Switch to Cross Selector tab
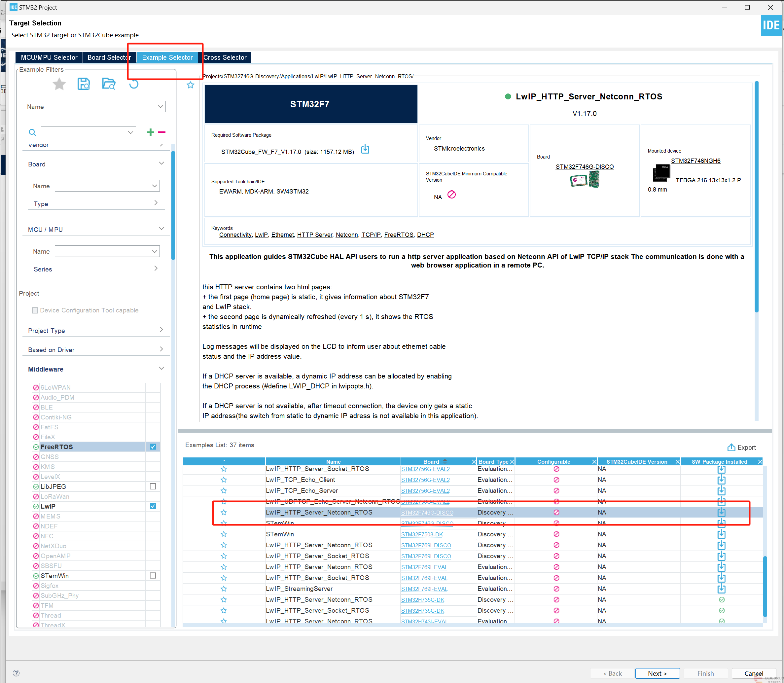784x683 pixels. coord(225,57)
